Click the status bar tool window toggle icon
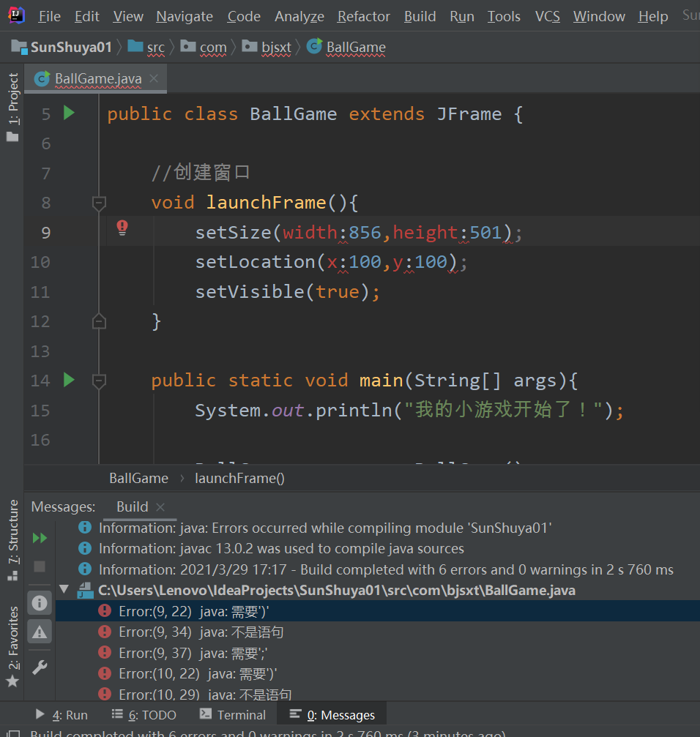Viewport: 700px width, 737px height. tap(12, 733)
